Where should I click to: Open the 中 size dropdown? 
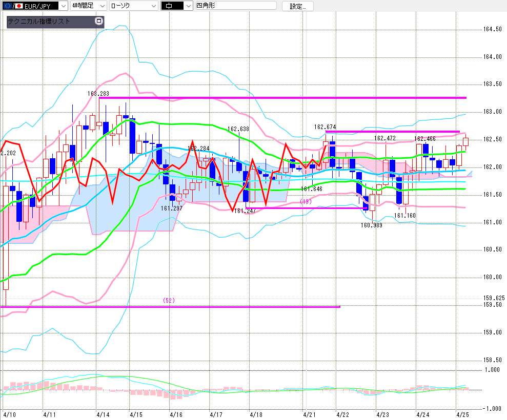177,6
